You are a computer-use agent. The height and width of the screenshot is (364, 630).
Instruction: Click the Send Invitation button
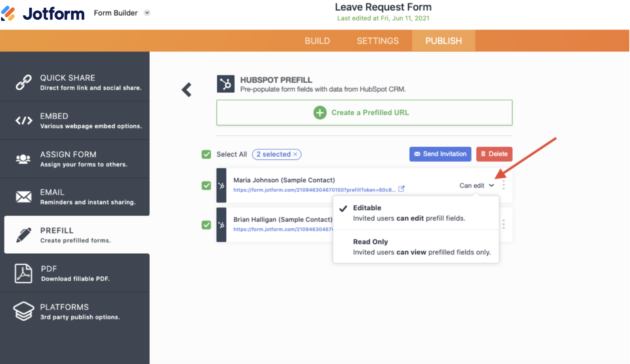[x=440, y=154]
